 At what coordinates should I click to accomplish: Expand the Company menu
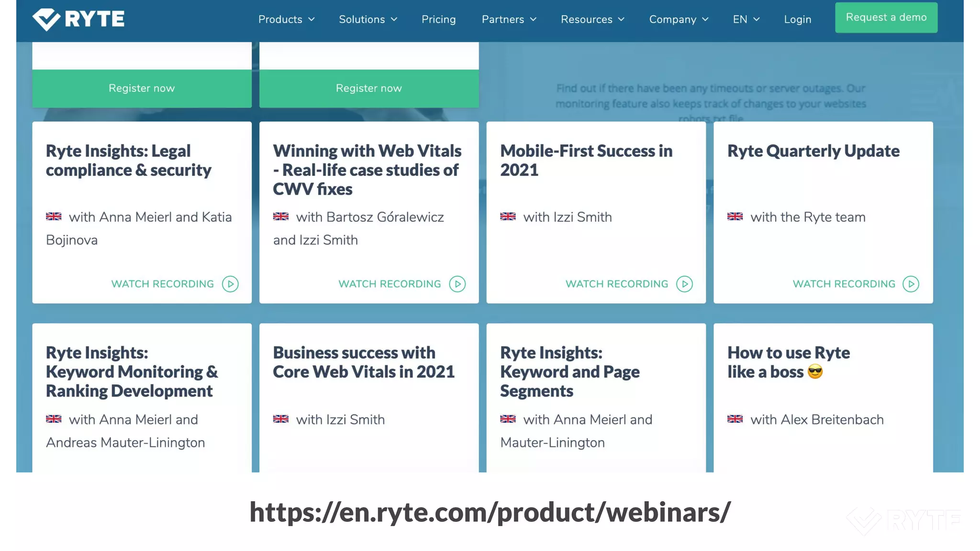679,20
